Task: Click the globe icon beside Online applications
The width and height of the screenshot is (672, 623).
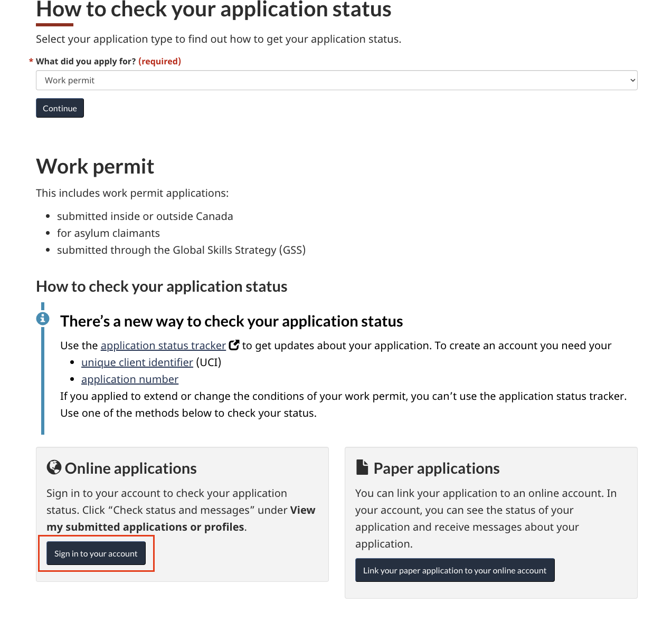Action: tap(54, 467)
